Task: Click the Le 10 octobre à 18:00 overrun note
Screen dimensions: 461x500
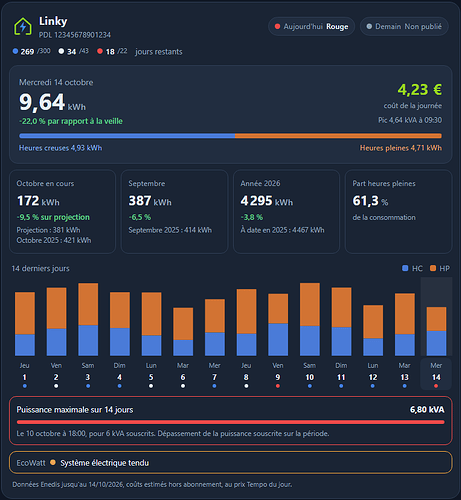Action: coord(173,434)
